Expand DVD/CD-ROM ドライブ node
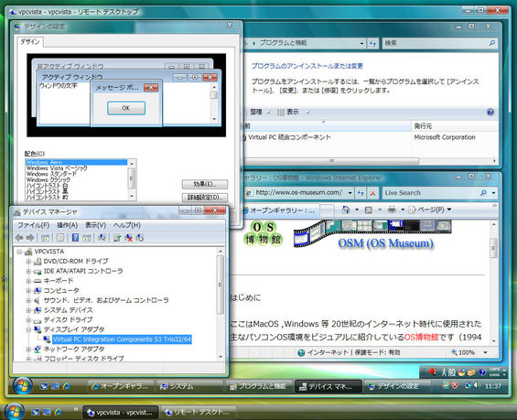The width and height of the screenshot is (517, 420). [x=28, y=262]
